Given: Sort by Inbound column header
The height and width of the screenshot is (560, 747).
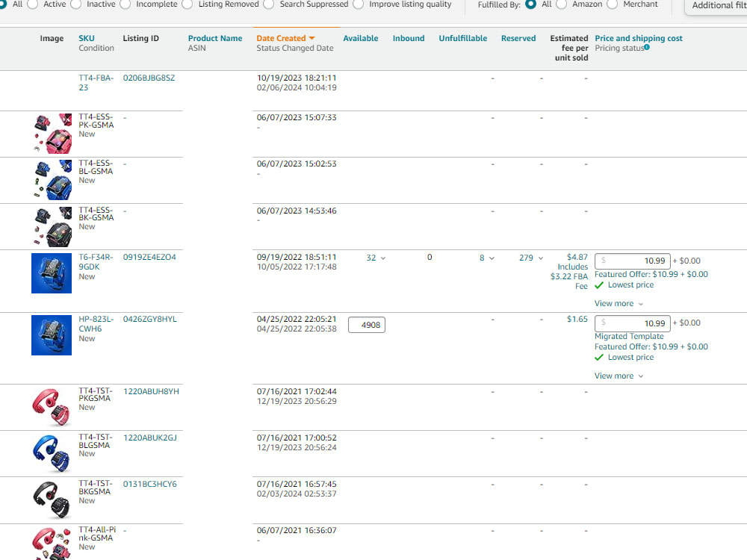Looking at the screenshot, I should (409, 38).
